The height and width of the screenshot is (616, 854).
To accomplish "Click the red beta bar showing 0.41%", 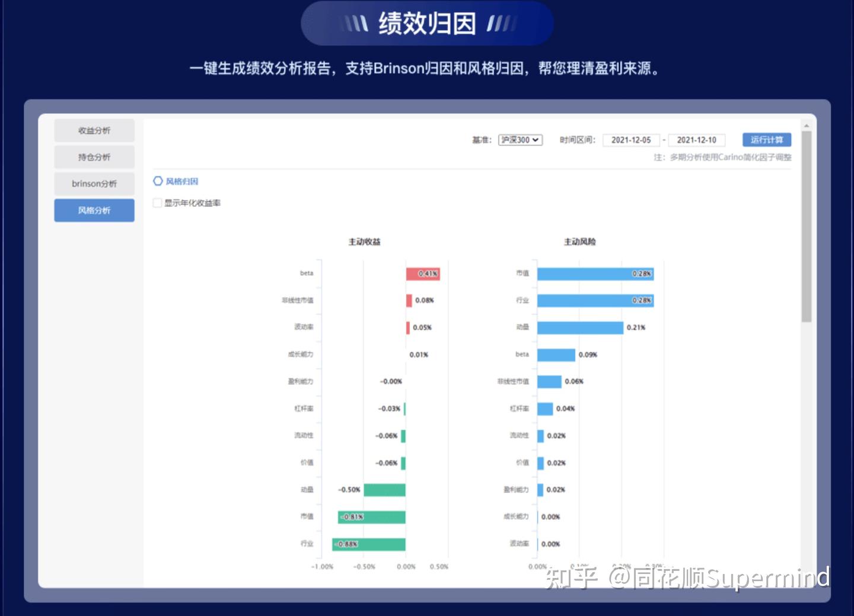I will click(x=422, y=273).
